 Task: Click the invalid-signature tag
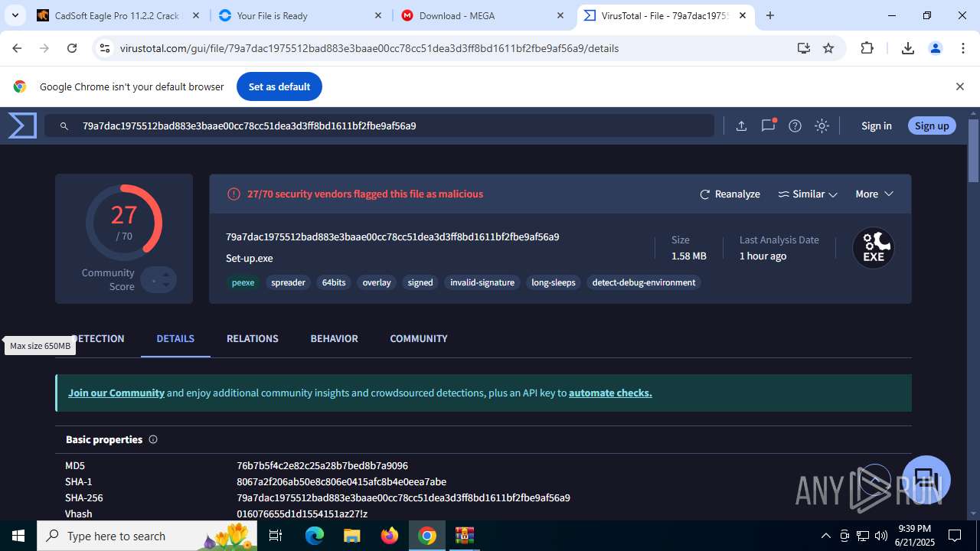[x=482, y=282]
